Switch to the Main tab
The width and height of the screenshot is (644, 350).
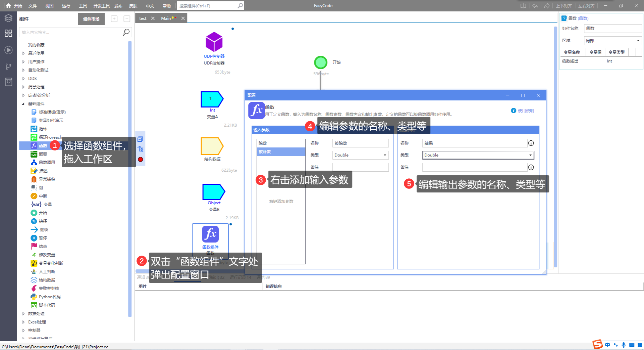tap(166, 18)
